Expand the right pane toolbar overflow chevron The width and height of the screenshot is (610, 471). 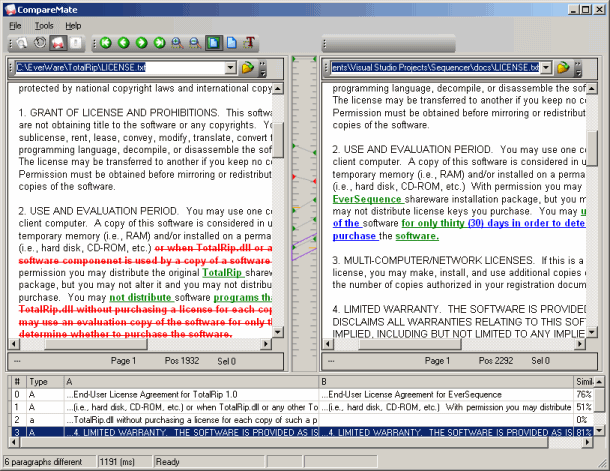coord(578,68)
